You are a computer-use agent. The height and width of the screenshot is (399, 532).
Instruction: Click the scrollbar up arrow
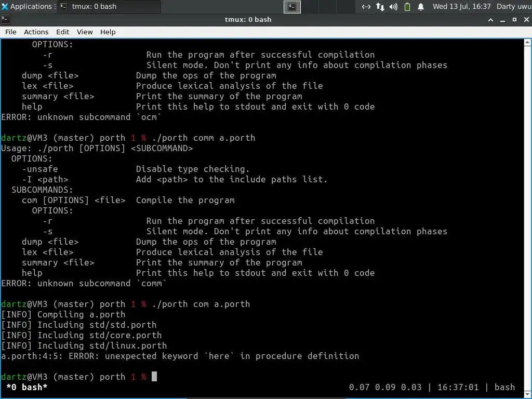pos(528,43)
